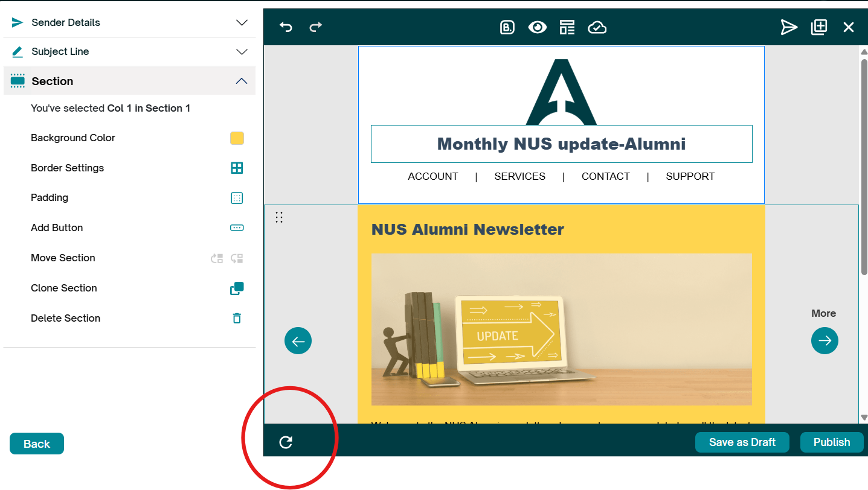Click the SERVICES navigation link
This screenshot has height=490, width=868.
[x=520, y=176]
